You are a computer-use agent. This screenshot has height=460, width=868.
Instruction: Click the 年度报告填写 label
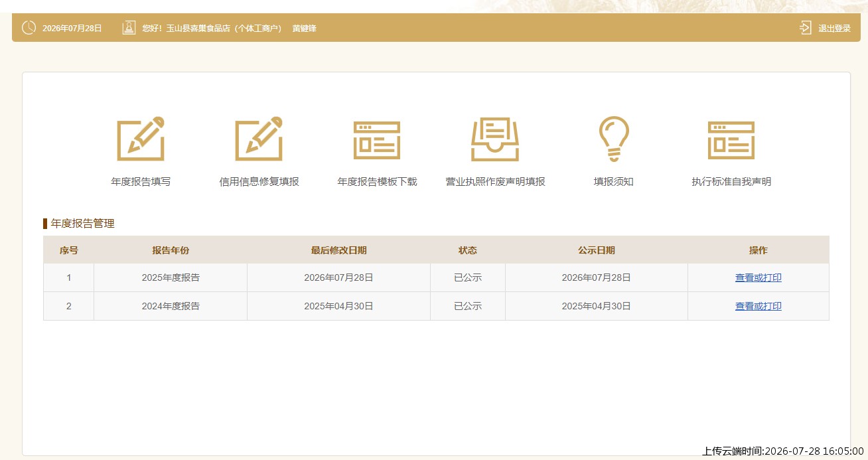point(141,181)
